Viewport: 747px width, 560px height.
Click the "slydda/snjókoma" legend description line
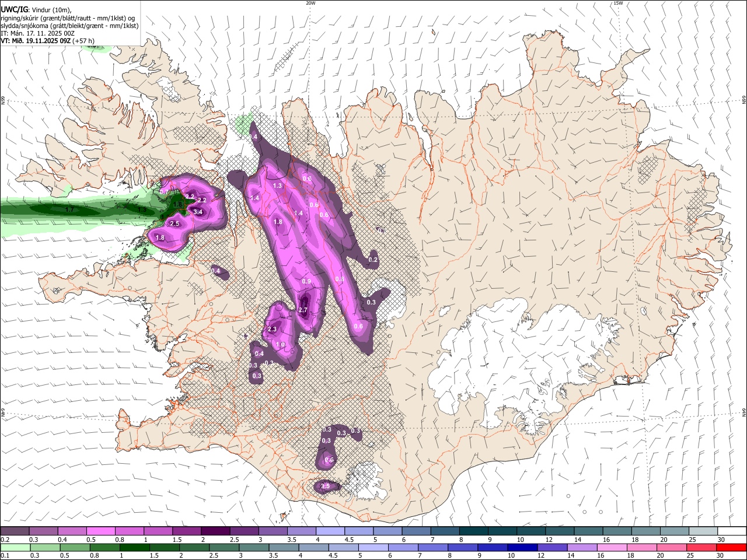pos(69,26)
